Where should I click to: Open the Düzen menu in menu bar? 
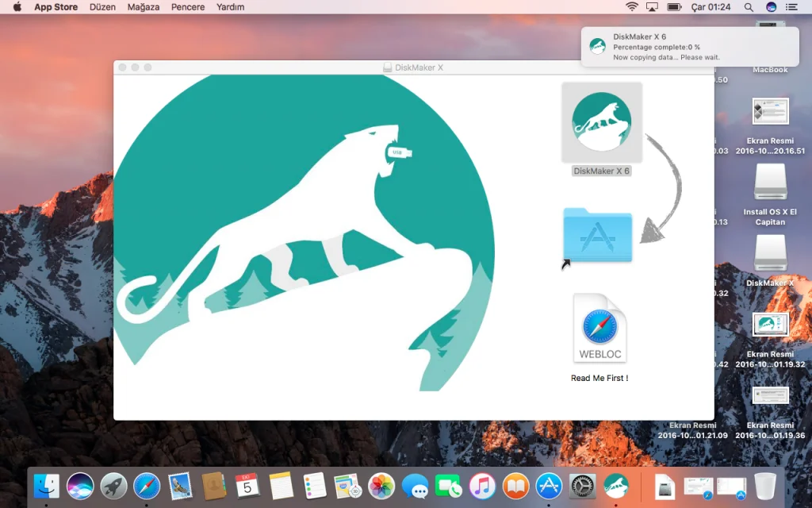point(102,7)
